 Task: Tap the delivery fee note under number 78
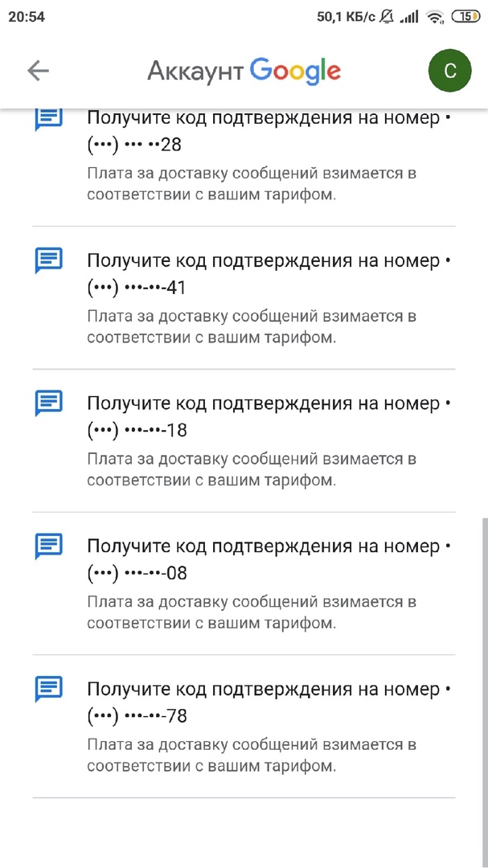tap(251, 756)
